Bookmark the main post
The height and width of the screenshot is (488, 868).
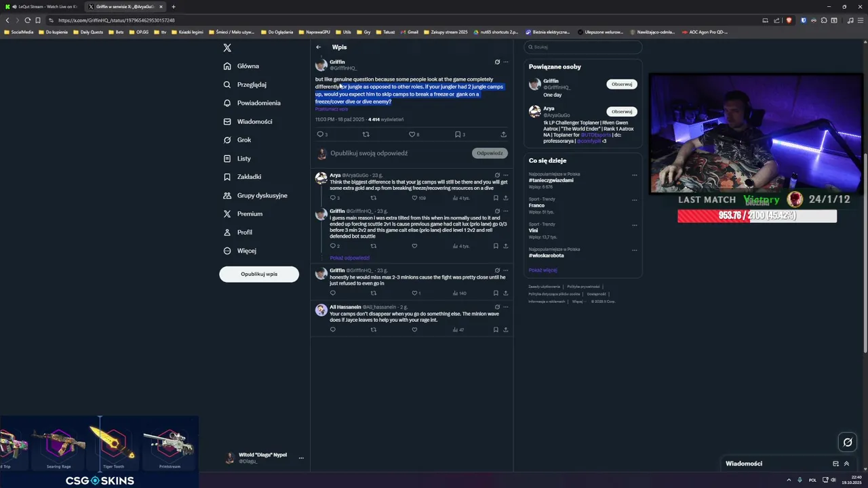(459, 134)
